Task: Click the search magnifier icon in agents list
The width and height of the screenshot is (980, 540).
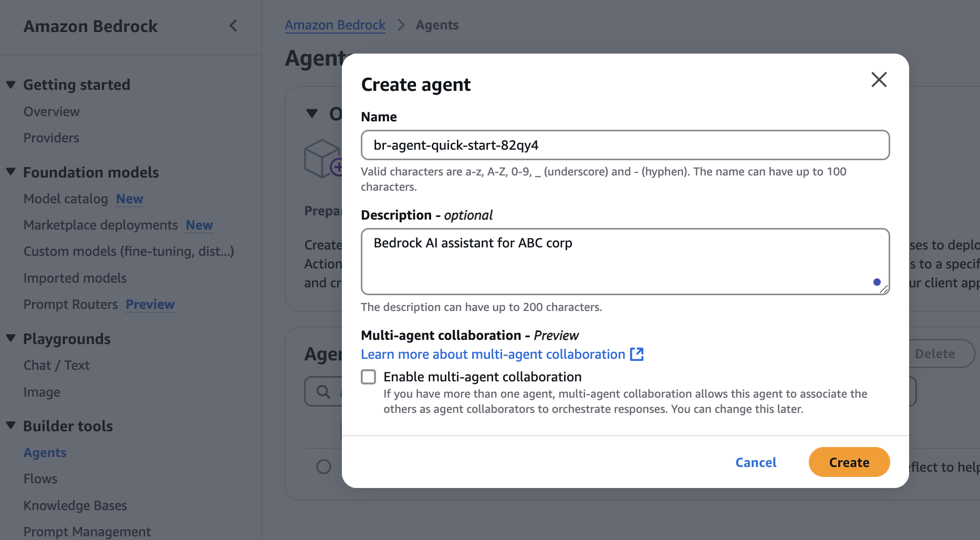Action: click(x=324, y=392)
